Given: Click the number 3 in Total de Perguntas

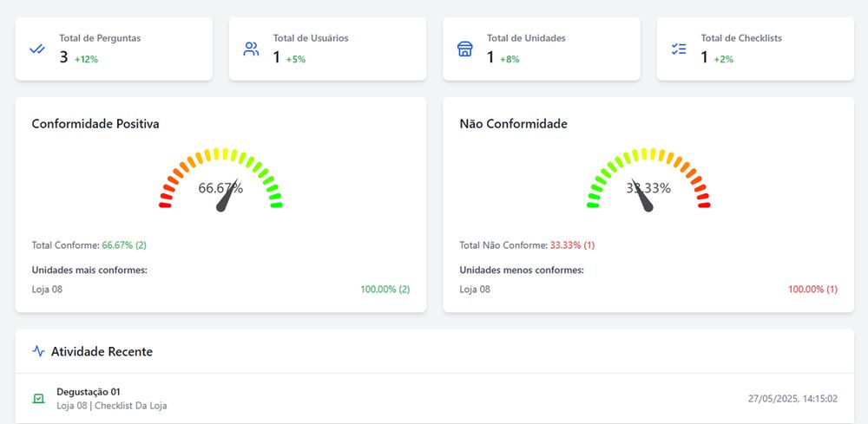Looking at the screenshot, I should coord(63,57).
